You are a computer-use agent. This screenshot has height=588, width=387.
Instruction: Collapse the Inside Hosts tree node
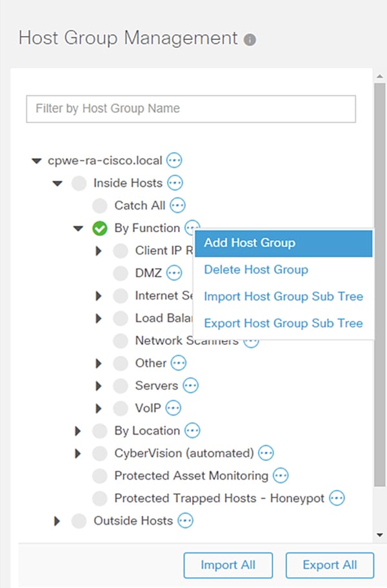[57, 183]
